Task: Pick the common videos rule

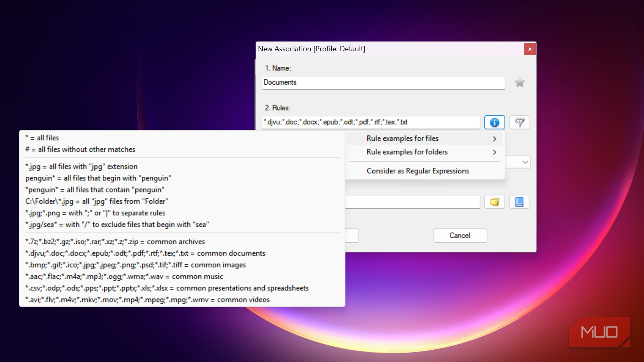Action: [182, 300]
